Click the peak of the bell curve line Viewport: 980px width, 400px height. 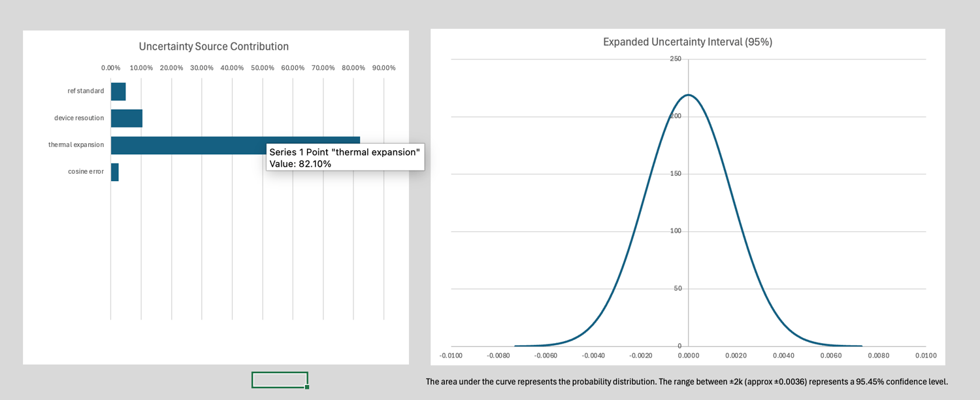click(x=688, y=95)
